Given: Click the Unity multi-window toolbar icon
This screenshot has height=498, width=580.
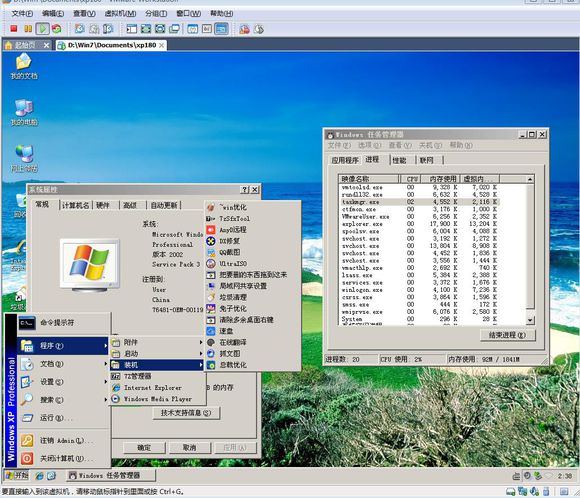Looking at the screenshot, I should tap(174, 28).
